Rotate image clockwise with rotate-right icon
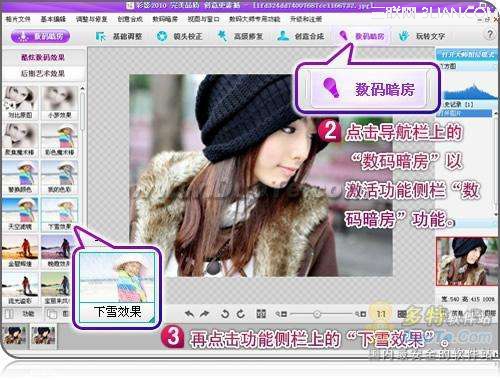The height and width of the screenshot is (380, 500). coord(240,314)
